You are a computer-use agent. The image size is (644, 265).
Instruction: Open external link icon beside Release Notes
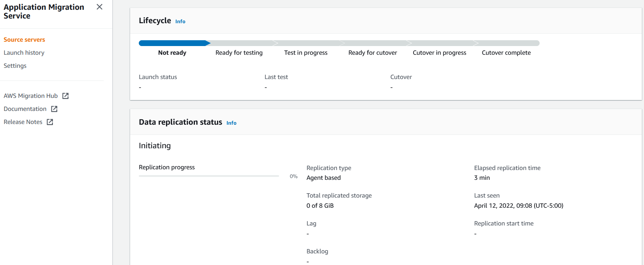coord(50,122)
